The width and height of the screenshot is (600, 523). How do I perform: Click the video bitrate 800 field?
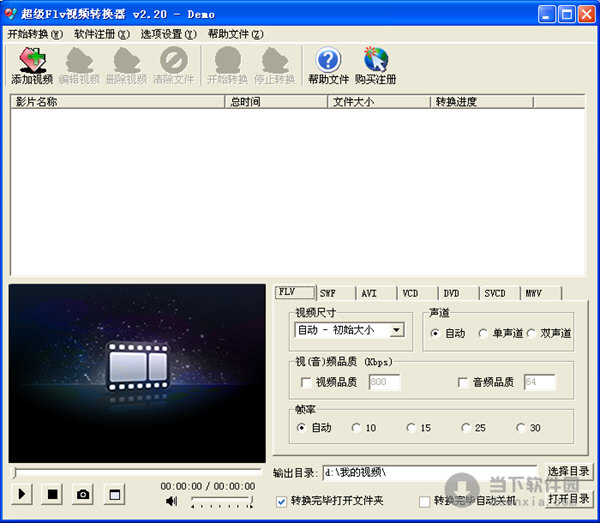coord(385,382)
